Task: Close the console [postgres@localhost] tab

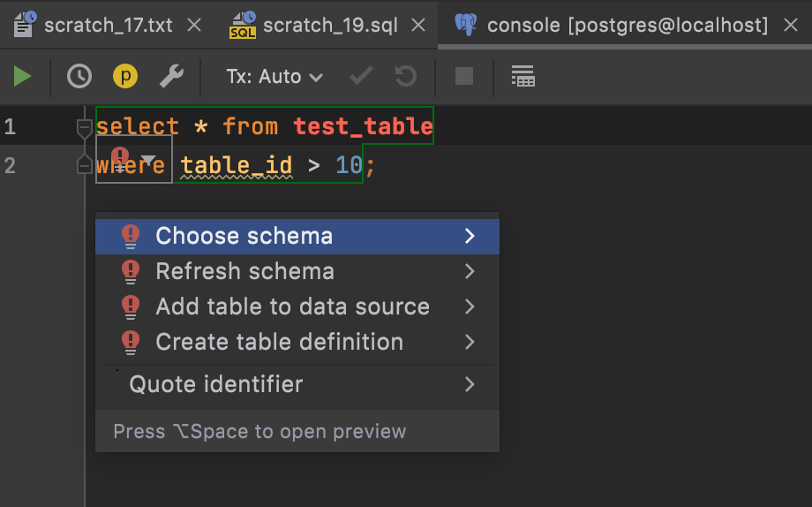Action: click(x=791, y=25)
